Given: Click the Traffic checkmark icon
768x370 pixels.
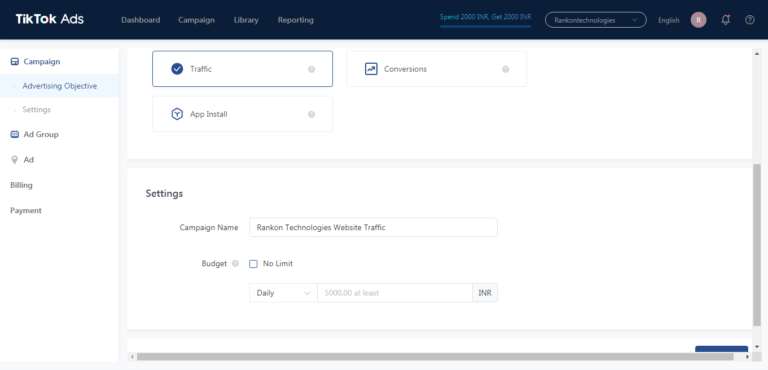Looking at the screenshot, I should [x=177, y=69].
